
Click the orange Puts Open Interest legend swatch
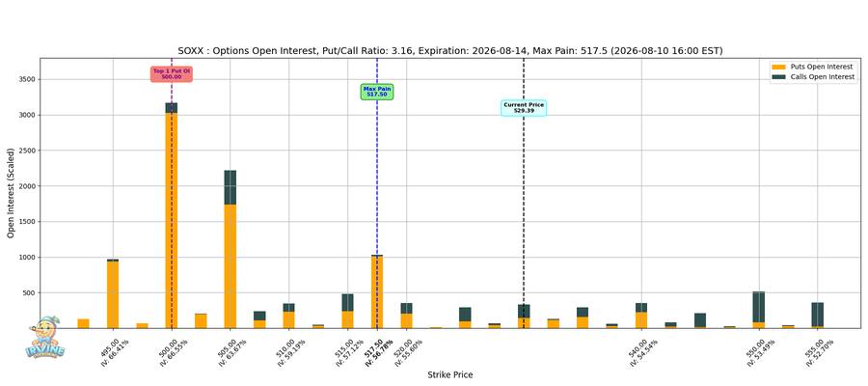tap(778, 67)
